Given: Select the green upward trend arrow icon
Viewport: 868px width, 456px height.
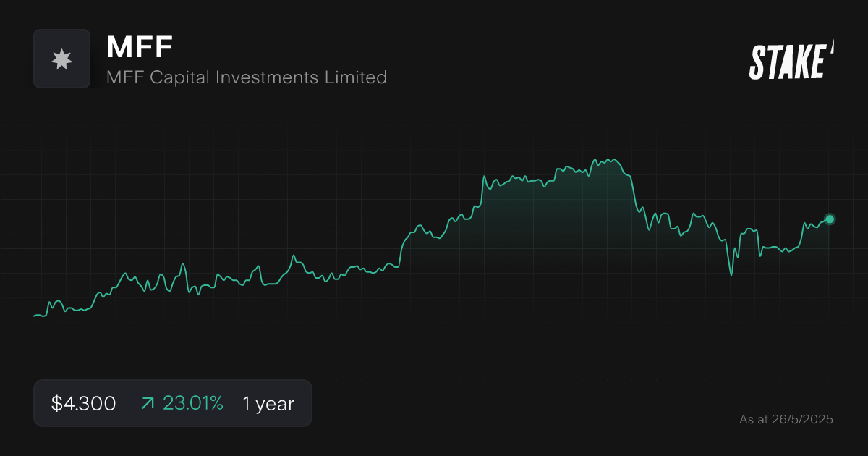Looking at the screenshot, I should [147, 403].
